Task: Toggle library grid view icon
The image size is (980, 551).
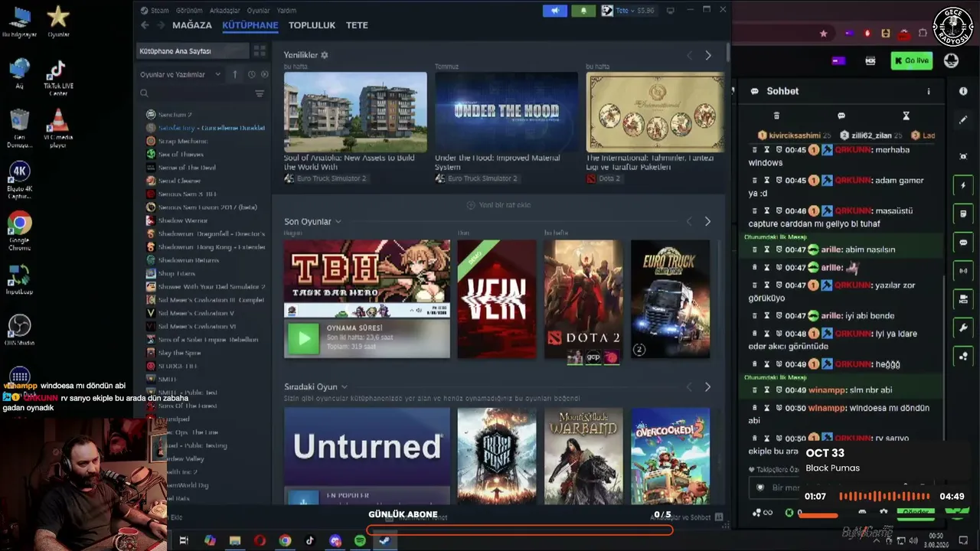Action: pyautogui.click(x=260, y=51)
